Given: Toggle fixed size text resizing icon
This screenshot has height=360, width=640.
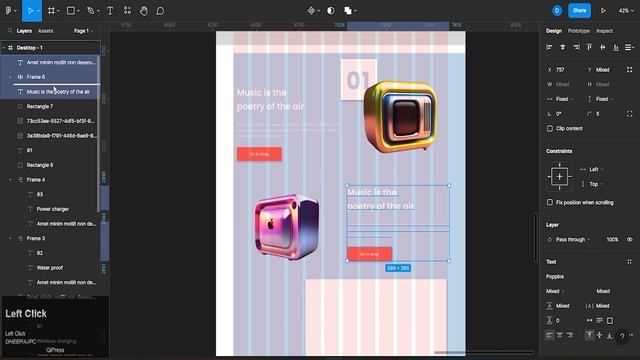Looking at the screenshot, I should click(x=610, y=320).
